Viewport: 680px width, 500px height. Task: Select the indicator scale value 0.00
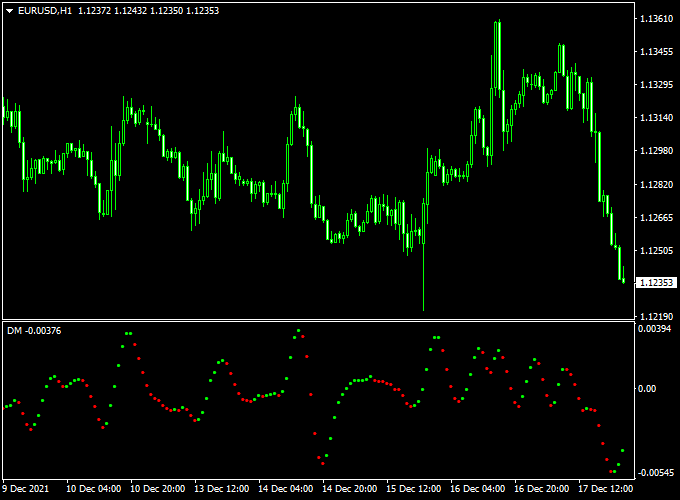(647, 389)
